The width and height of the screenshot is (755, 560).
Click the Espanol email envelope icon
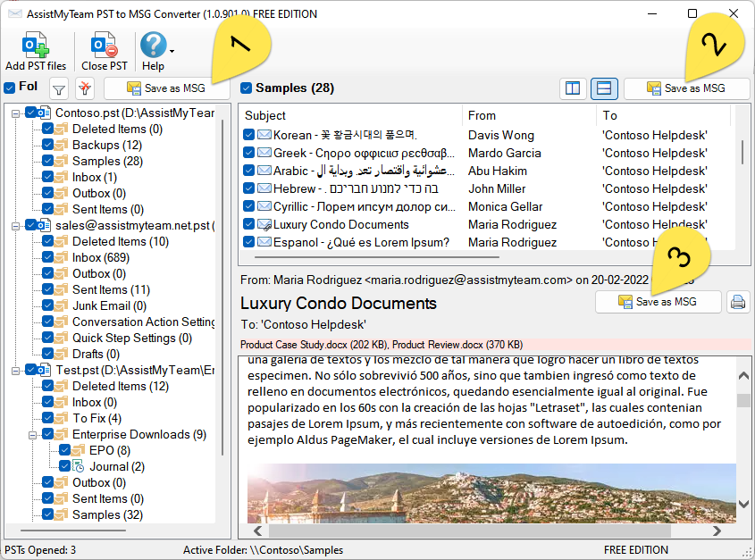pyautogui.click(x=264, y=242)
